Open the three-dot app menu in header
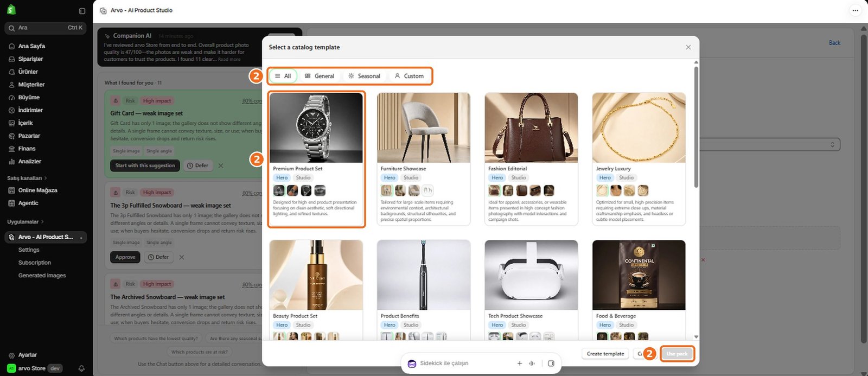Screen dimensions: 868x376 [x=855, y=10]
